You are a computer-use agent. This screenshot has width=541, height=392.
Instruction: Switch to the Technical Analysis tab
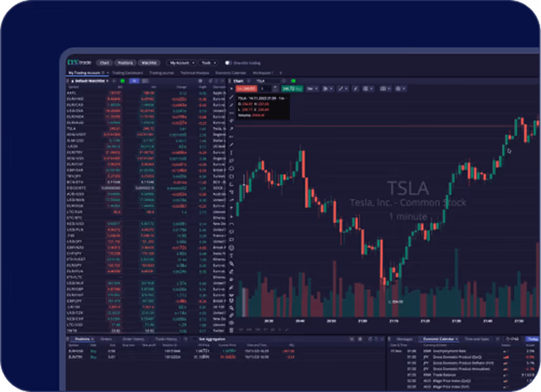(195, 72)
